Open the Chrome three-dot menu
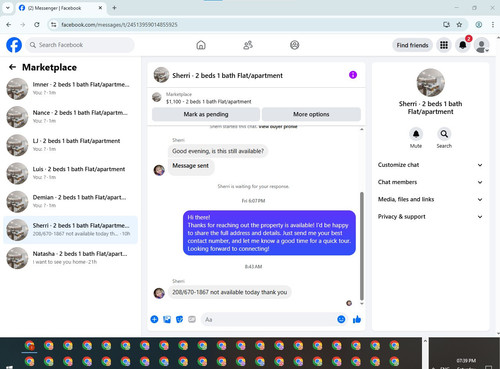The width and height of the screenshot is (500, 369). coord(493,24)
